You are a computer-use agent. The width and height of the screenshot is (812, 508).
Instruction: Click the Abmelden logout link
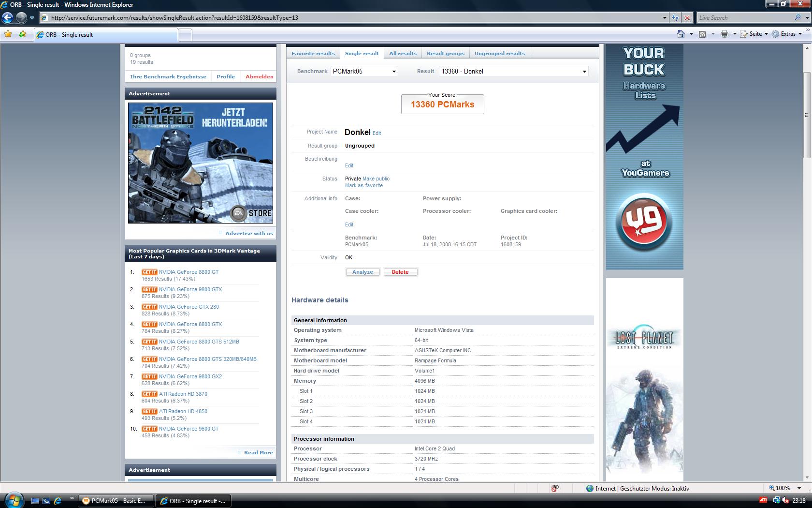pyautogui.click(x=260, y=76)
